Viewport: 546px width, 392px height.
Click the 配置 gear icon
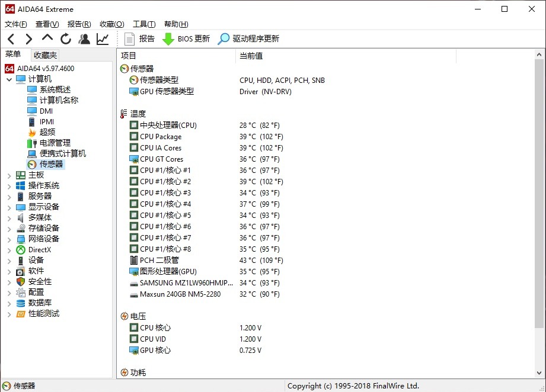(21, 293)
